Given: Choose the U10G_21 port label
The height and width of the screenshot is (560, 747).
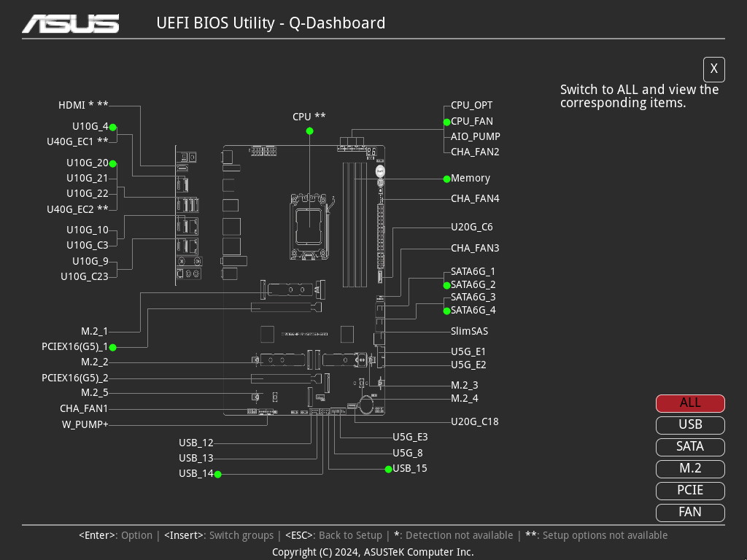Looking at the screenshot, I should tap(88, 178).
